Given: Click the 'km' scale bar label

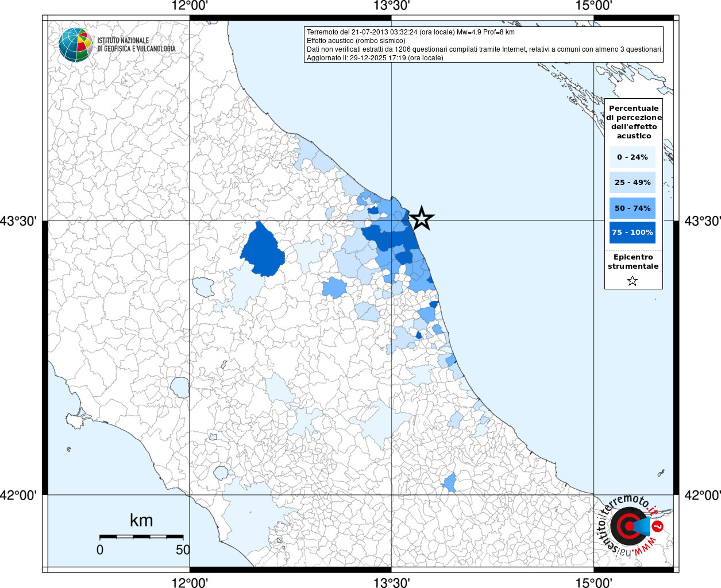Looking at the screenshot, I should [141, 520].
